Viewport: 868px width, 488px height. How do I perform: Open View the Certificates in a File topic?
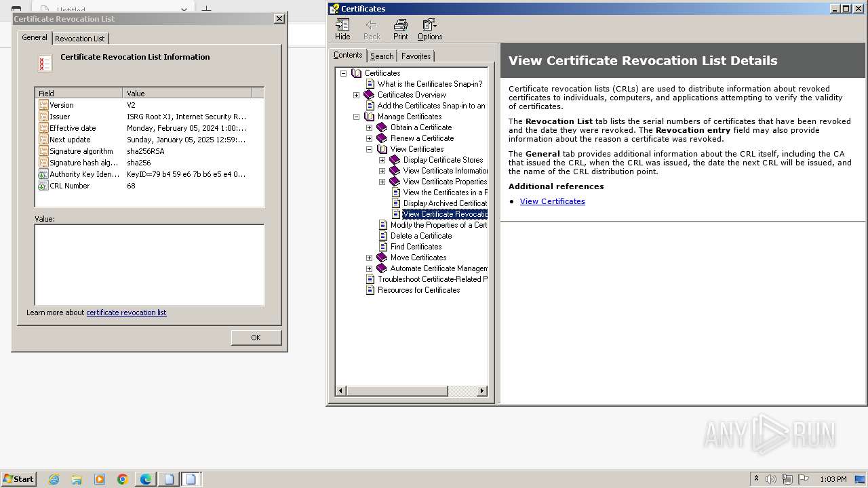pos(445,192)
